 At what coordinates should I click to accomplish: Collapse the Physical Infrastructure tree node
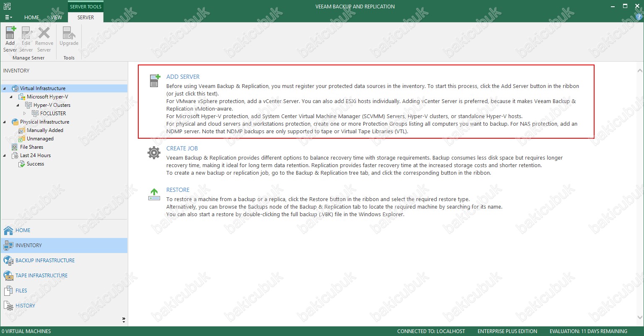5,122
